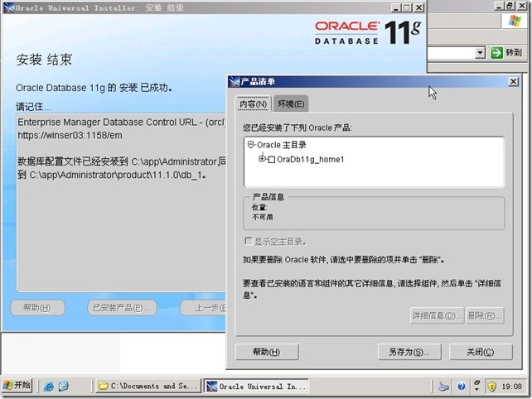
Task: Switch to the 环境(E) tab
Action: (x=291, y=103)
